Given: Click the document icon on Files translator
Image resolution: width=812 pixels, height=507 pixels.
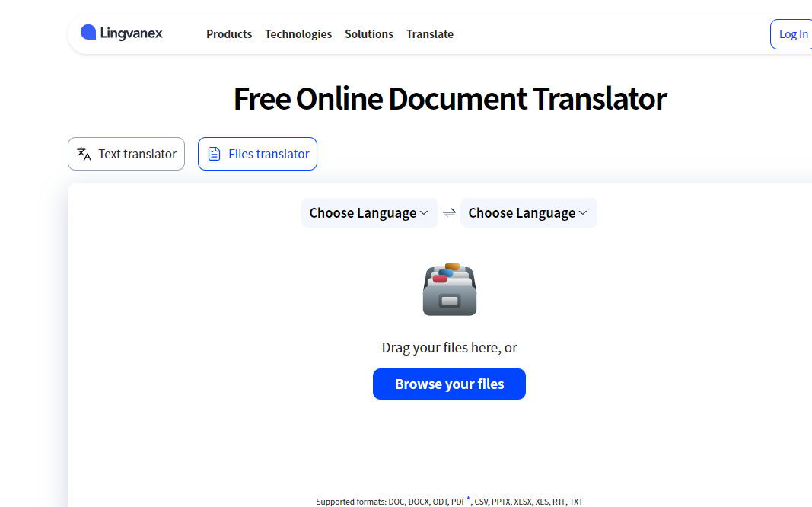Looking at the screenshot, I should tap(215, 154).
